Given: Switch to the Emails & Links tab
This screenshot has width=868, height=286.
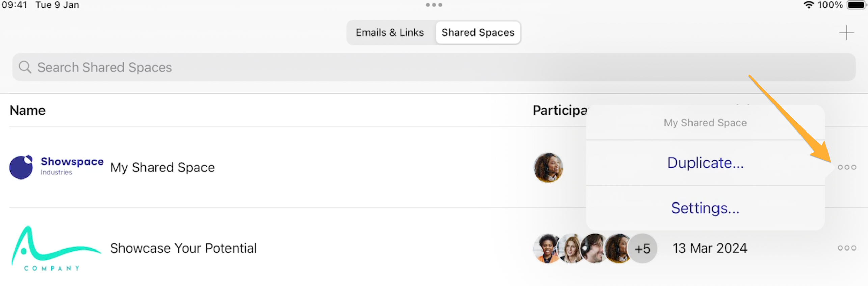Looking at the screenshot, I should [x=389, y=32].
